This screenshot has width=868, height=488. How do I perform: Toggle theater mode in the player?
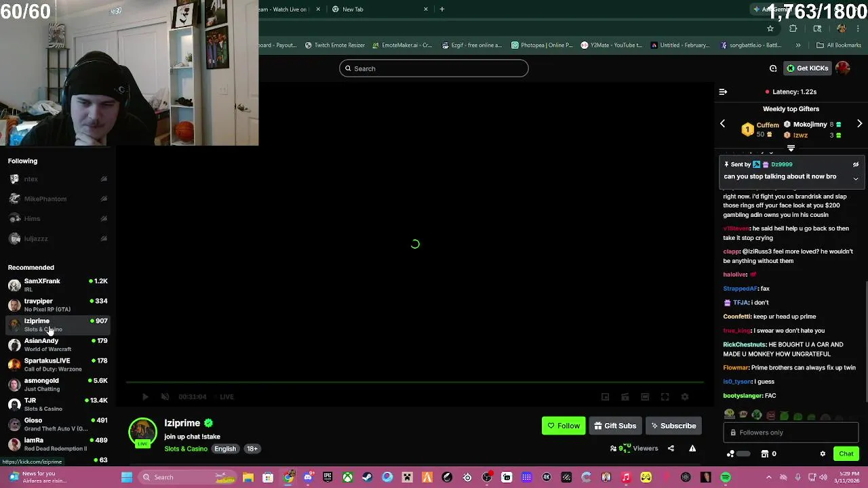pos(645,396)
